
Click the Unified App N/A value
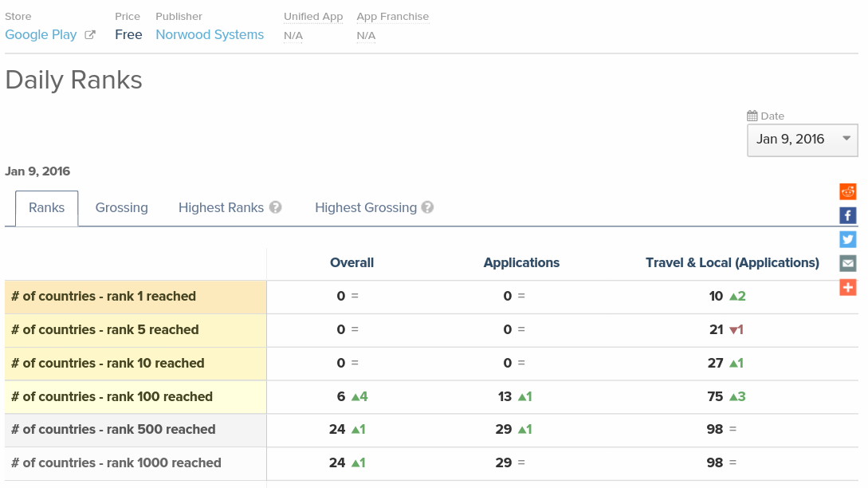(x=293, y=36)
